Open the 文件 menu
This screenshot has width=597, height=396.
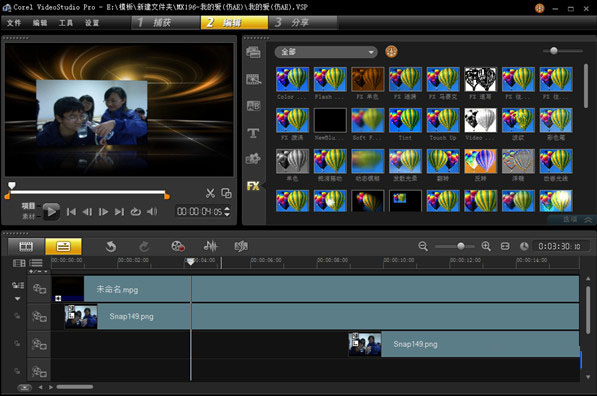[x=14, y=23]
